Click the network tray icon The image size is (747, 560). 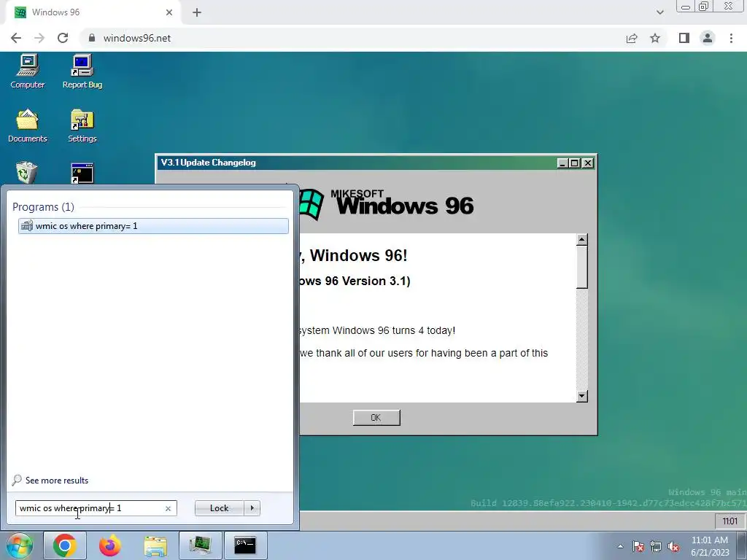tap(656, 546)
